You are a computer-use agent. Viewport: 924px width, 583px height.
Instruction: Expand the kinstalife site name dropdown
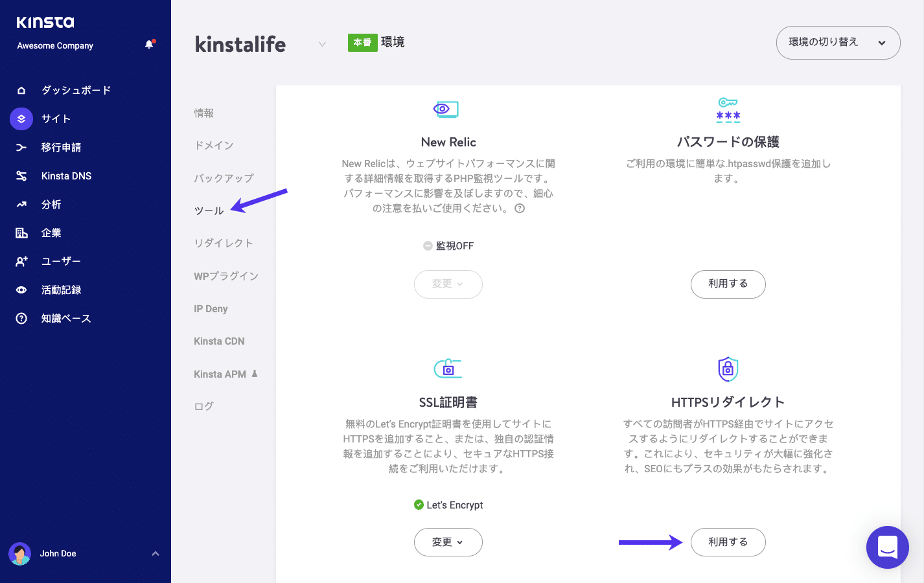(322, 45)
